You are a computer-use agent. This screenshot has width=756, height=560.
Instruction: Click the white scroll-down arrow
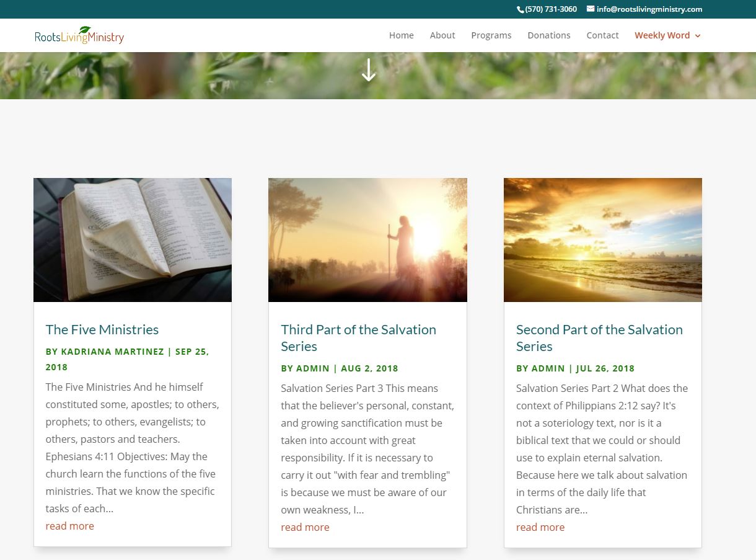pos(369,70)
